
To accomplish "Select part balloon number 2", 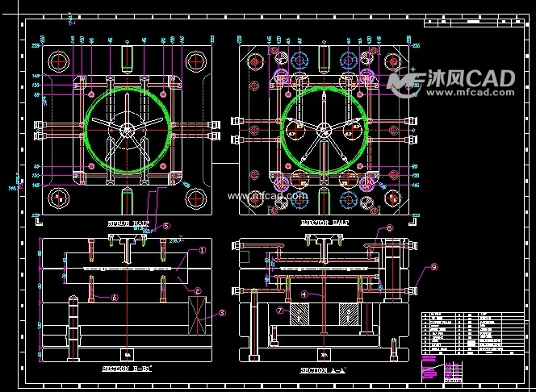I will click(x=198, y=291).
